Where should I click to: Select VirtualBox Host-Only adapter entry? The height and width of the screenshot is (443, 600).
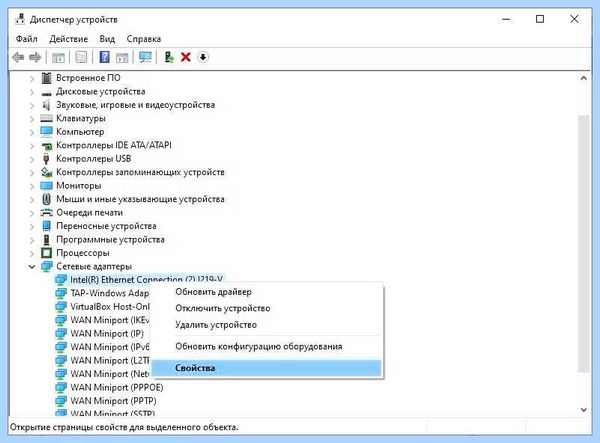coord(110,307)
